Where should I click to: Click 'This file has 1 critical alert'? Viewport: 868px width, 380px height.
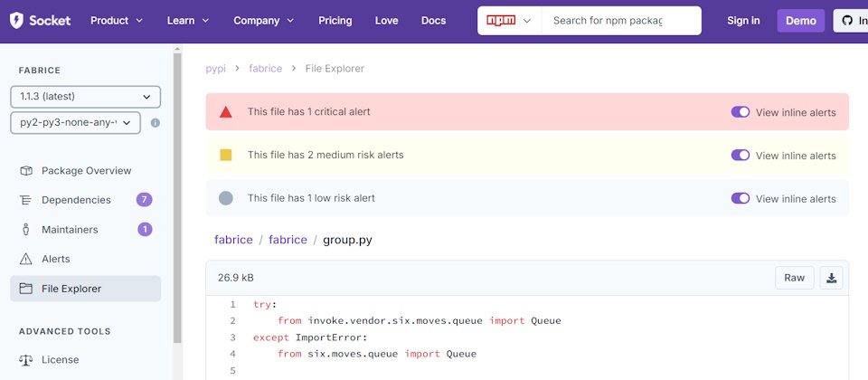coord(309,112)
